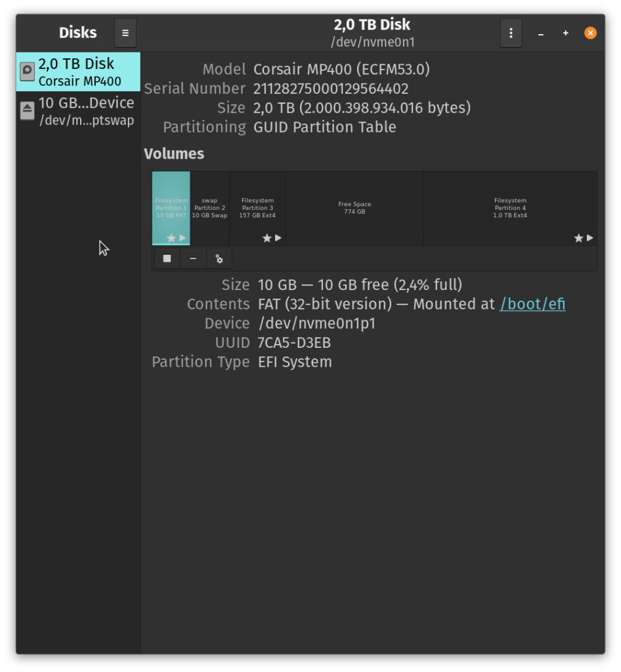Viewport: 621px width, 672px height.
Task: Select the 774 GB Free Space block
Action: pyautogui.click(x=354, y=208)
